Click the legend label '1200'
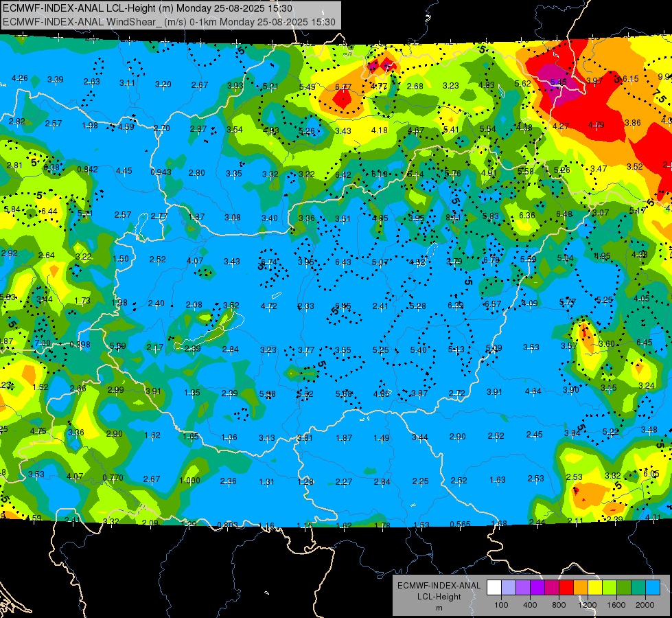672x618 pixels. pyautogui.click(x=587, y=605)
